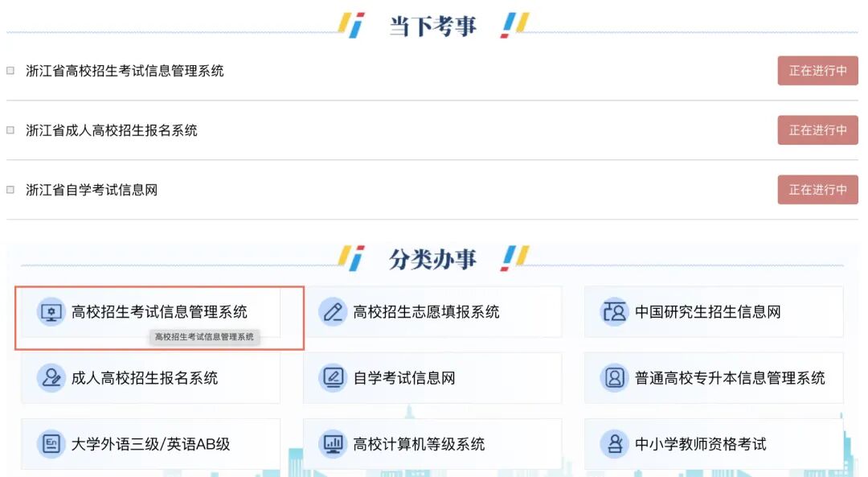868x477 pixels.
Task: Click square bullet before 浙江省高校招生考试信息管理系统
Action: (x=10, y=71)
